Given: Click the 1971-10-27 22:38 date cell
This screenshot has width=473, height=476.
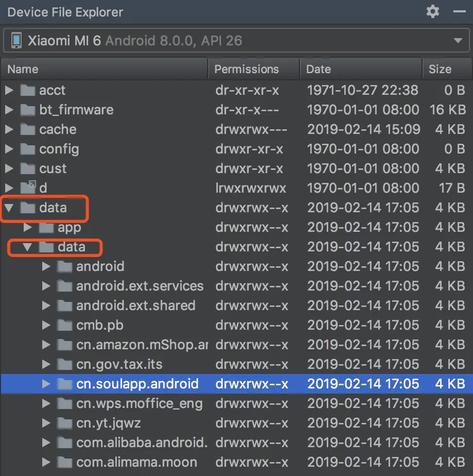Looking at the screenshot, I should point(363,90).
